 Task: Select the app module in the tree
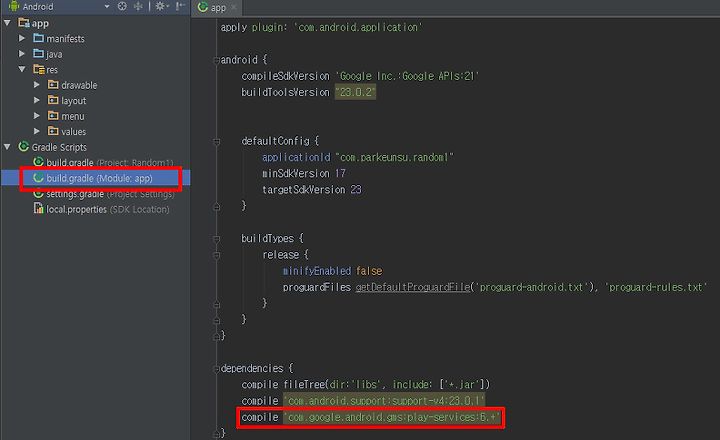point(40,23)
